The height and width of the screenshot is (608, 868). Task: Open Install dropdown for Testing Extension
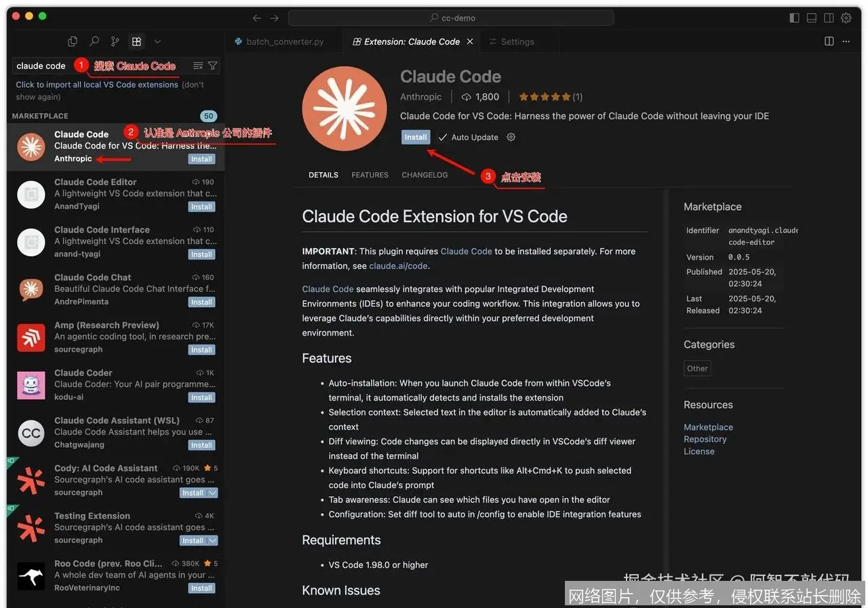coord(212,540)
